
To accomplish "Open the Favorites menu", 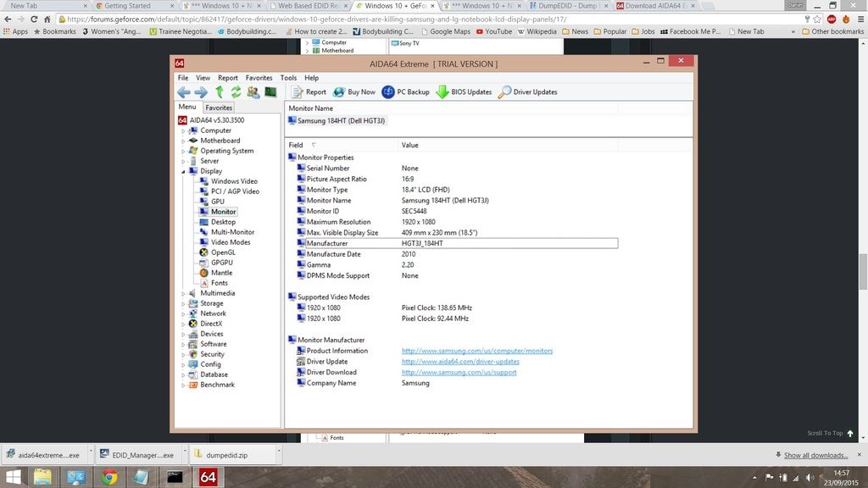I will pyautogui.click(x=259, y=78).
